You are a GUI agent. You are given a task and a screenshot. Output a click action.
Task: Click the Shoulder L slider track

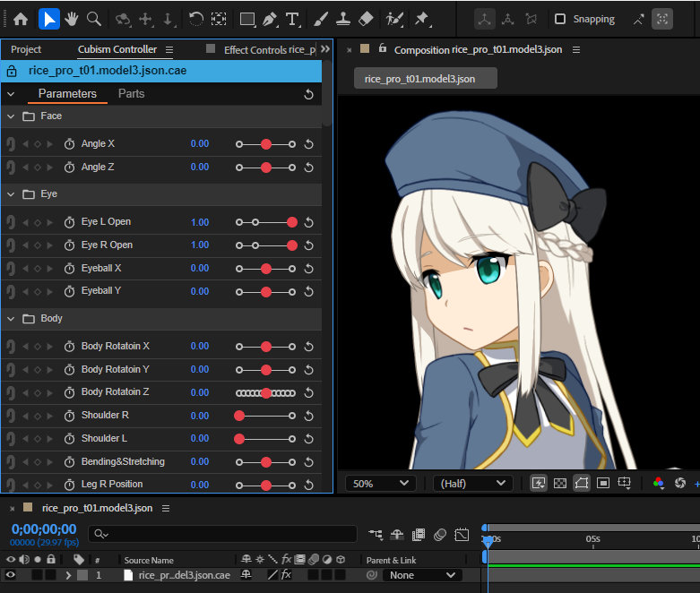coord(265,439)
